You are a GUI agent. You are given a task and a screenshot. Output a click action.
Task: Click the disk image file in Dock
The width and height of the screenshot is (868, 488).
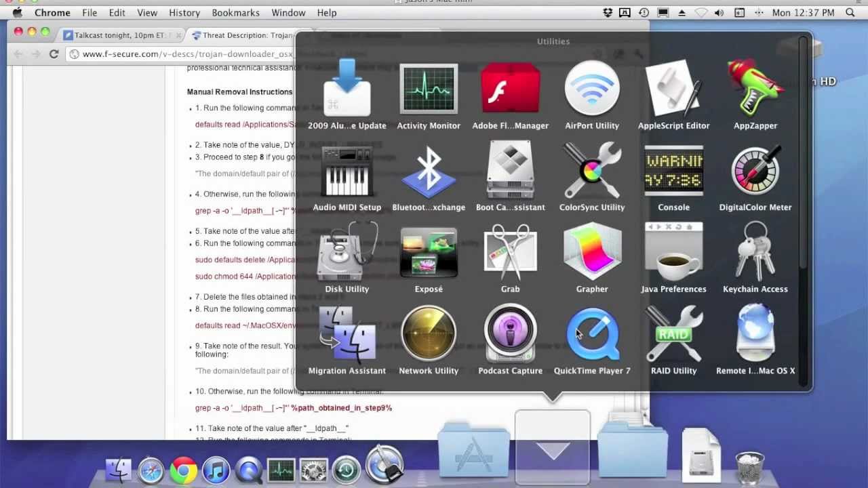point(701,455)
